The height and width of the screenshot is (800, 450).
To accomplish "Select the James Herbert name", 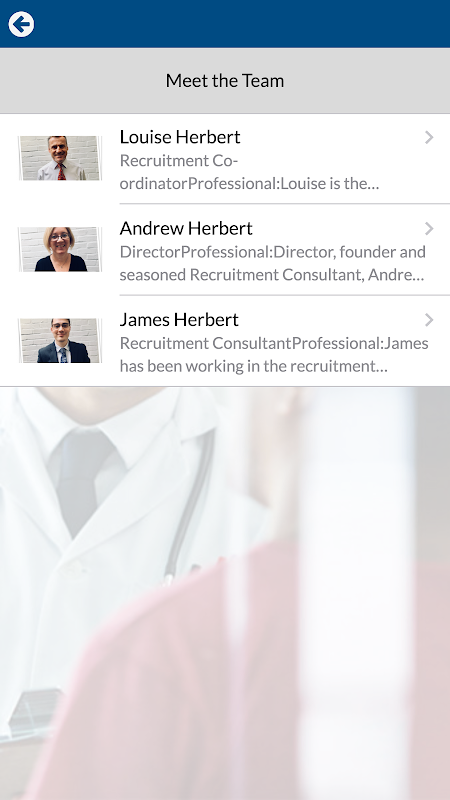I will tap(179, 319).
